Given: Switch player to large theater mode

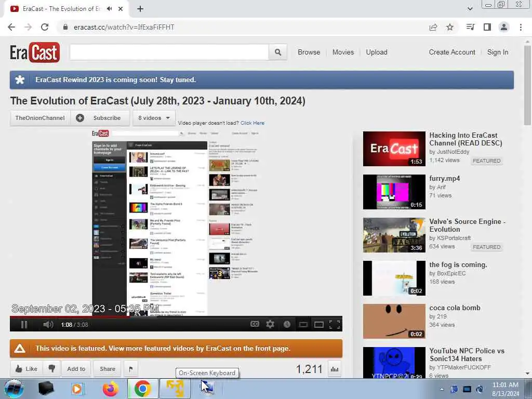Looking at the screenshot, I should [318, 325].
